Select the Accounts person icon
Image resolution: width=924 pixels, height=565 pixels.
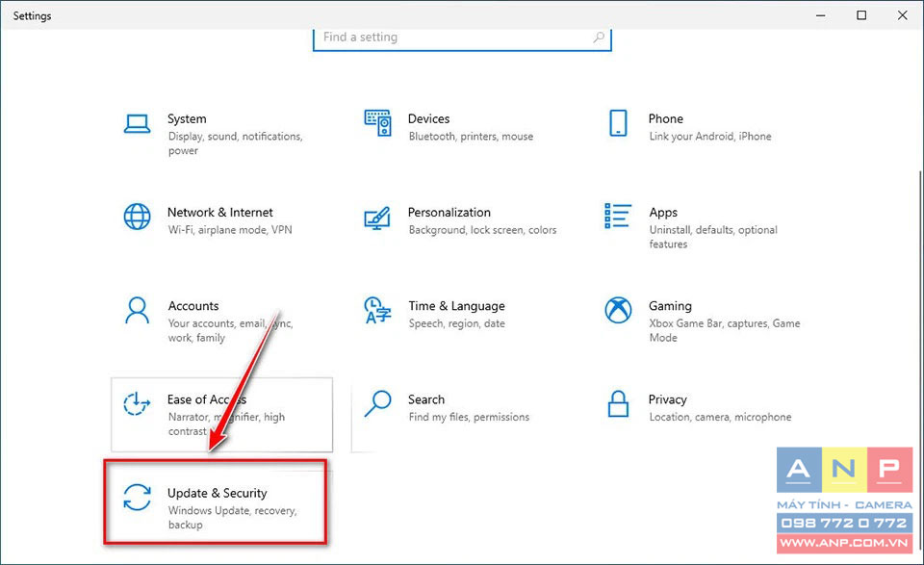(137, 310)
